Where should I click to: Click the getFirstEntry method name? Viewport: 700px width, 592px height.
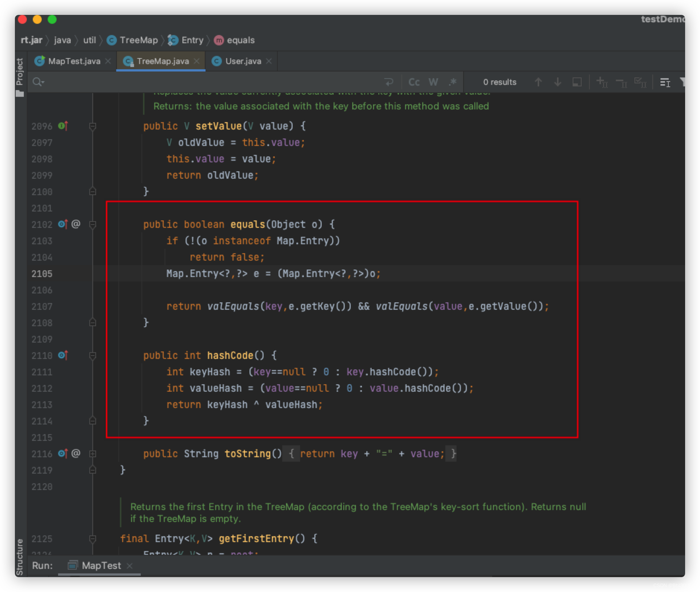coord(257,538)
